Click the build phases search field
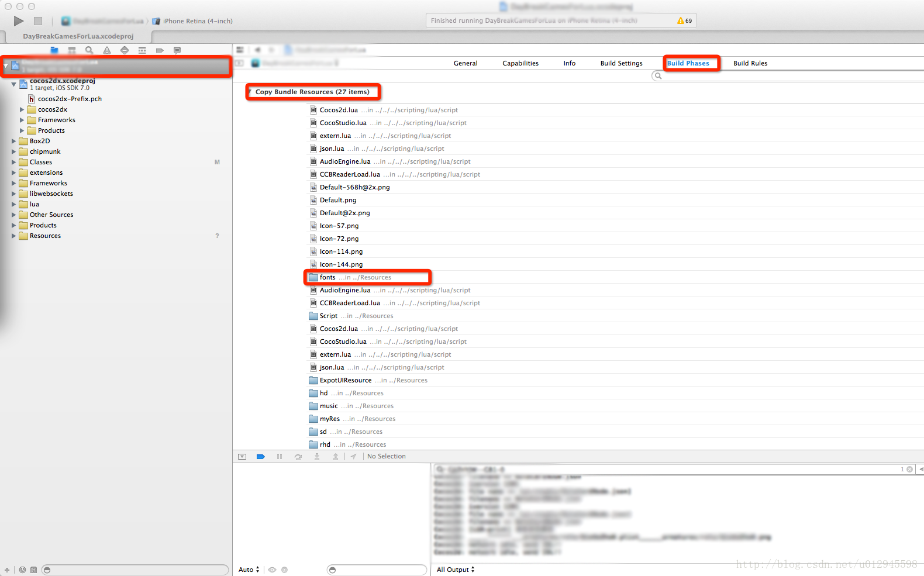This screenshot has height=576, width=924. 787,76
